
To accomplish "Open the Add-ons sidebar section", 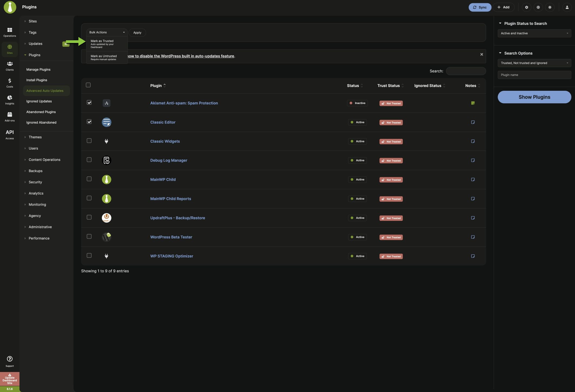I will click(x=10, y=117).
